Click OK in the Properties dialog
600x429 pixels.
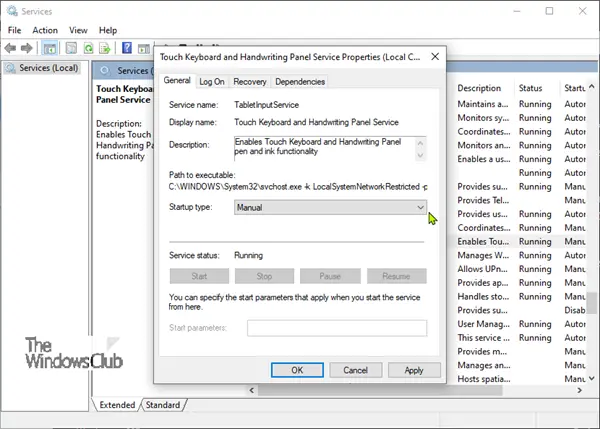point(297,370)
